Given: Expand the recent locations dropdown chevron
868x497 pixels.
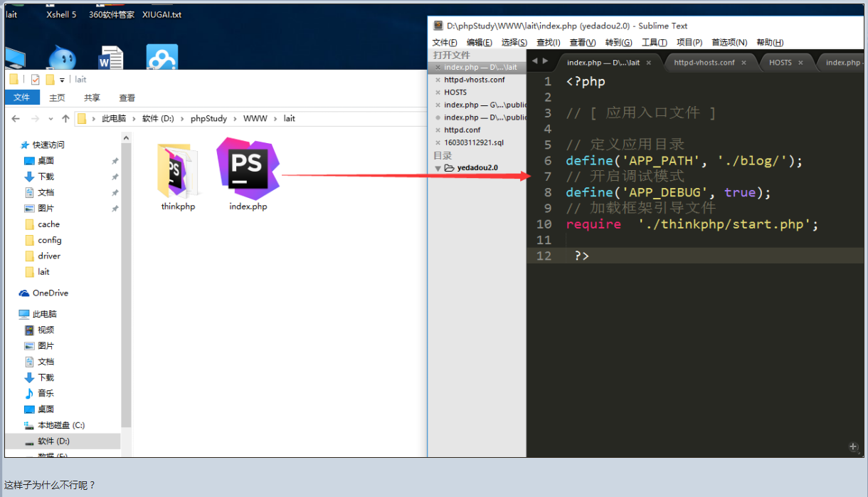Looking at the screenshot, I should click(51, 119).
